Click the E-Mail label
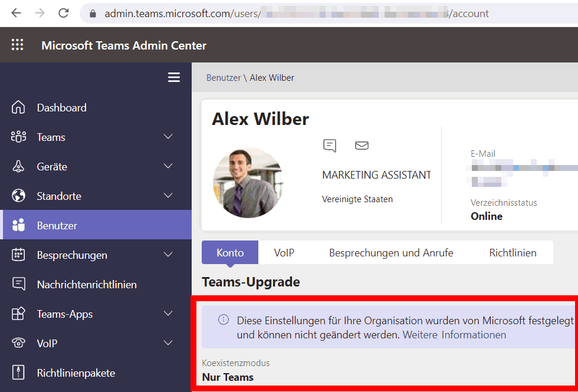This screenshot has width=578, height=392. pos(483,154)
